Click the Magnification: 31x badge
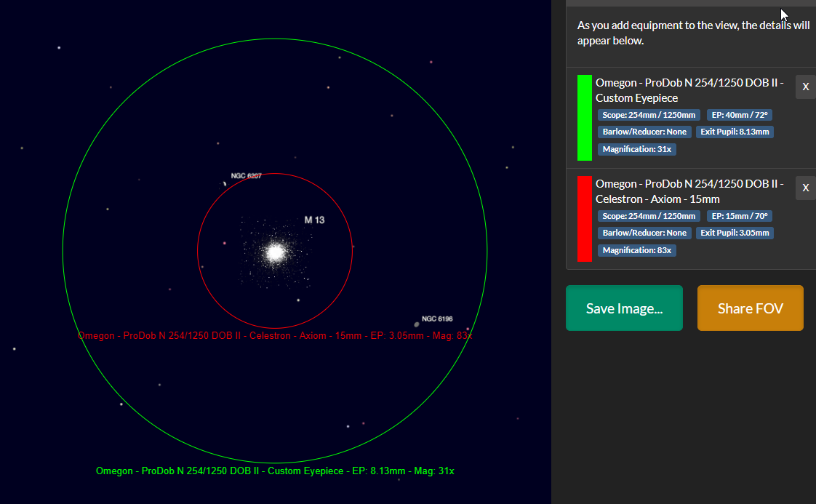 pos(637,149)
